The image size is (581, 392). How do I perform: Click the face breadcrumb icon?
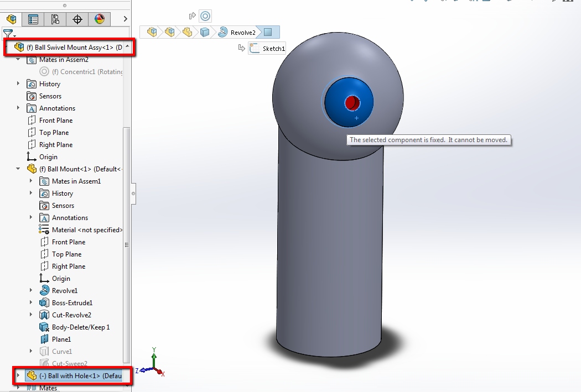coord(268,32)
